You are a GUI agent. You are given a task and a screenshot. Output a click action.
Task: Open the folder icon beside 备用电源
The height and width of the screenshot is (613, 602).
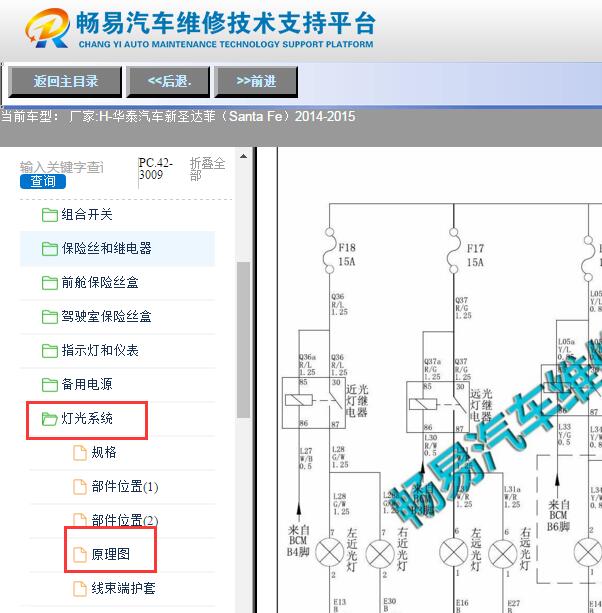[50, 385]
